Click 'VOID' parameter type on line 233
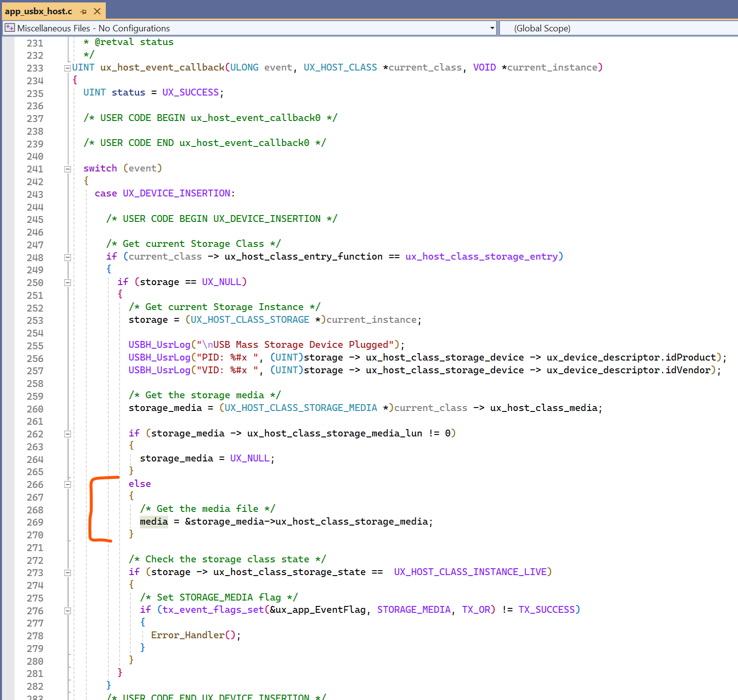The width and height of the screenshot is (738, 700). point(484,67)
